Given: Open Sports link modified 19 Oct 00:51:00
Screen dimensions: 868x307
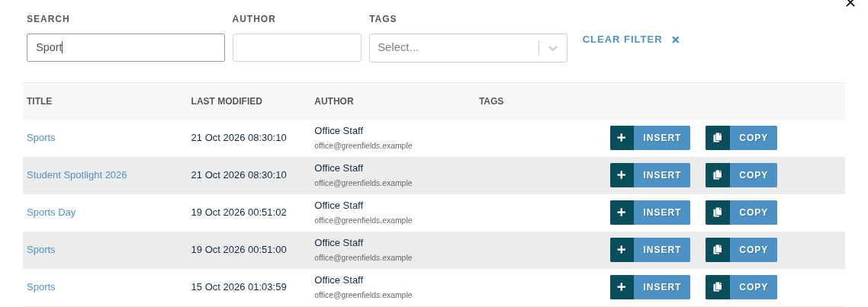Looking at the screenshot, I should point(41,249).
